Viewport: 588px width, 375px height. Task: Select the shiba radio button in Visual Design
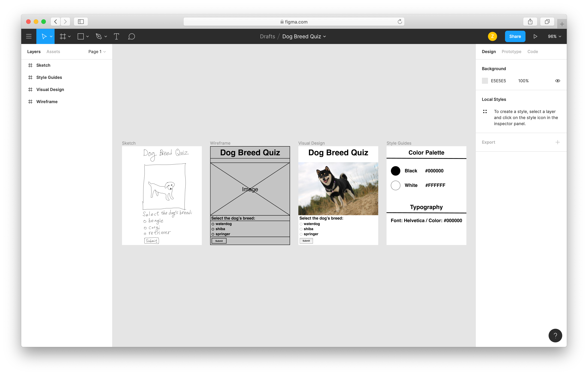point(301,229)
